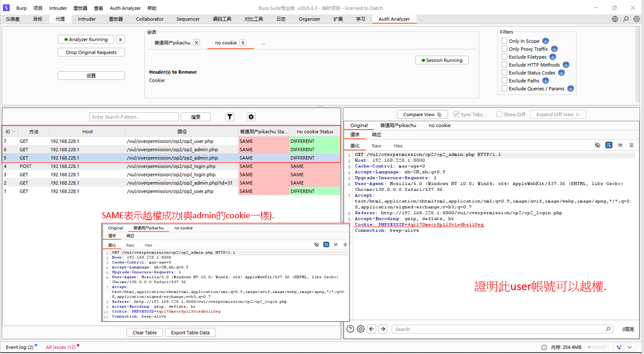The width and height of the screenshot is (644, 354).
Task: Open the help icon beside editor search
Action: coord(350,329)
